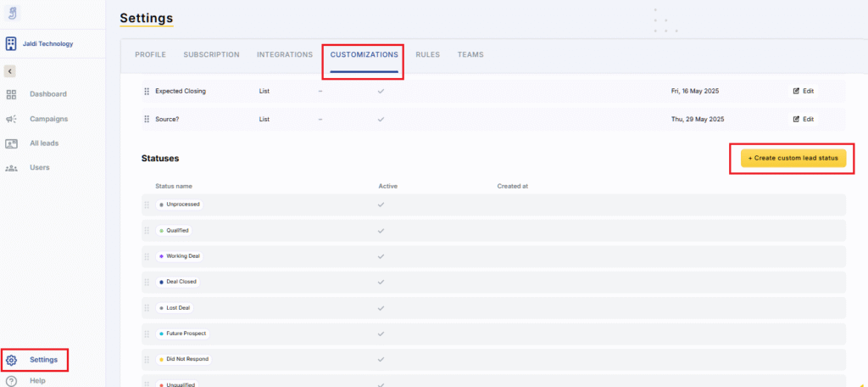Grab the drag handle for Expected Closing
Image resolution: width=868 pixels, height=387 pixels.
pyautogui.click(x=147, y=91)
